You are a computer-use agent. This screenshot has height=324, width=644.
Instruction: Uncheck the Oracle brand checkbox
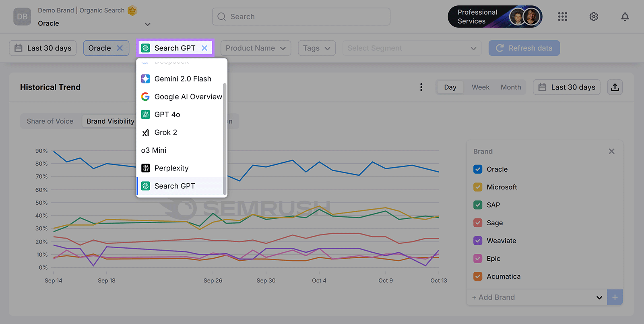(478, 169)
